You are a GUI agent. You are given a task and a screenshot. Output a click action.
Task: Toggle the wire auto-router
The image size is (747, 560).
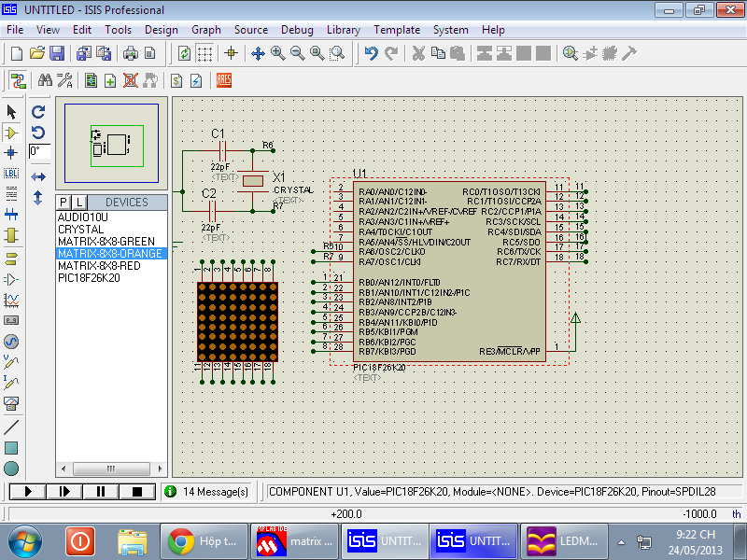tap(16, 80)
